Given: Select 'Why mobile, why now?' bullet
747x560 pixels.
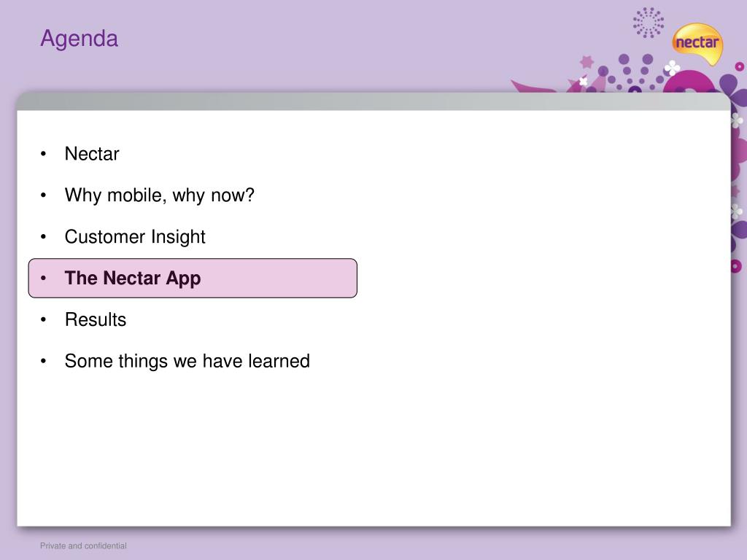Looking at the screenshot, I should 160,195.
